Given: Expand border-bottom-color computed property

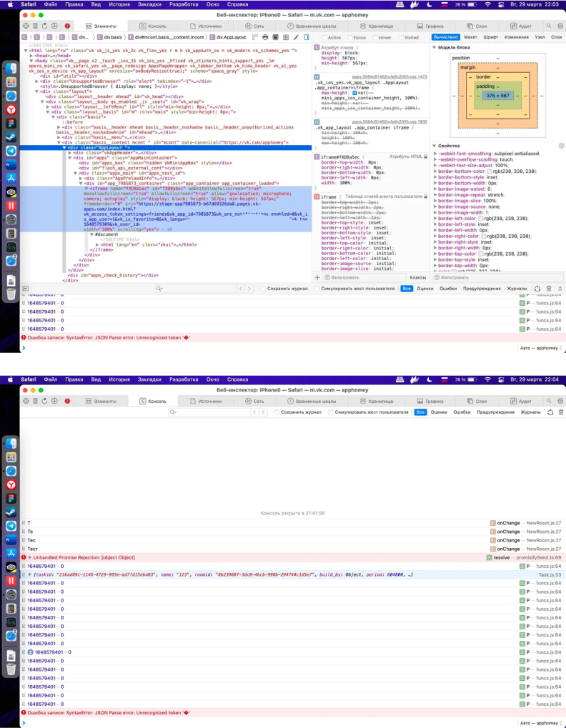Looking at the screenshot, I should tap(435, 171).
